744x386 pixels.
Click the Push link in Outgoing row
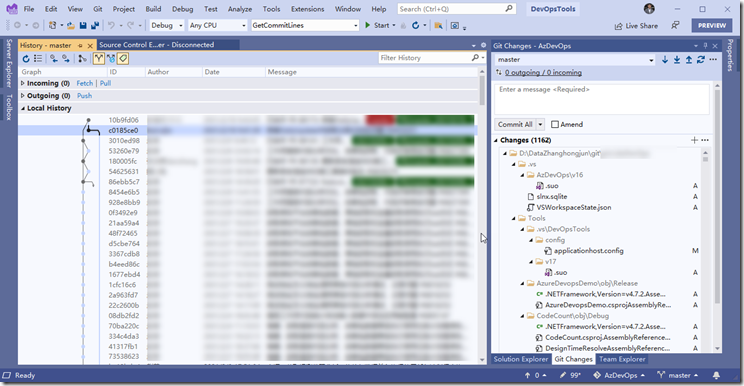click(84, 95)
